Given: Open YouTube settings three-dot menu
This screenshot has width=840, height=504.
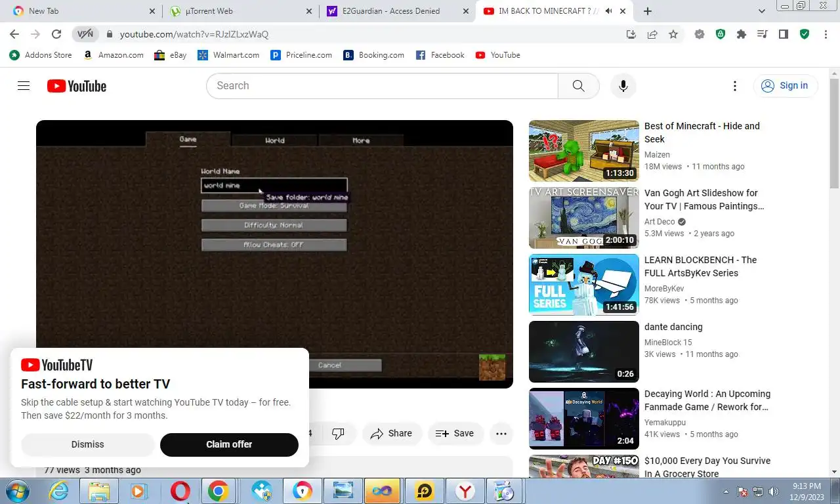Looking at the screenshot, I should click(x=735, y=86).
